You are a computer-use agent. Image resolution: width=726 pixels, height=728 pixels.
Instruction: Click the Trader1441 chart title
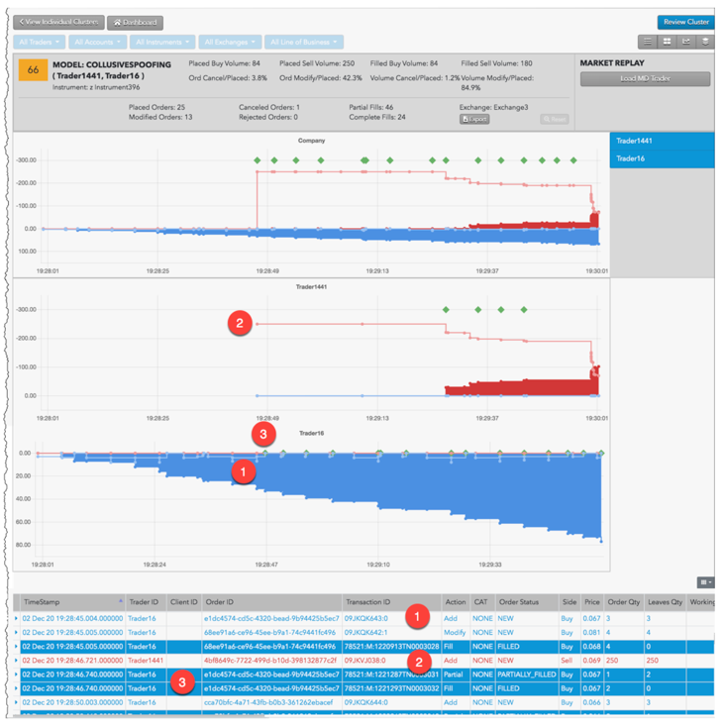(311, 286)
